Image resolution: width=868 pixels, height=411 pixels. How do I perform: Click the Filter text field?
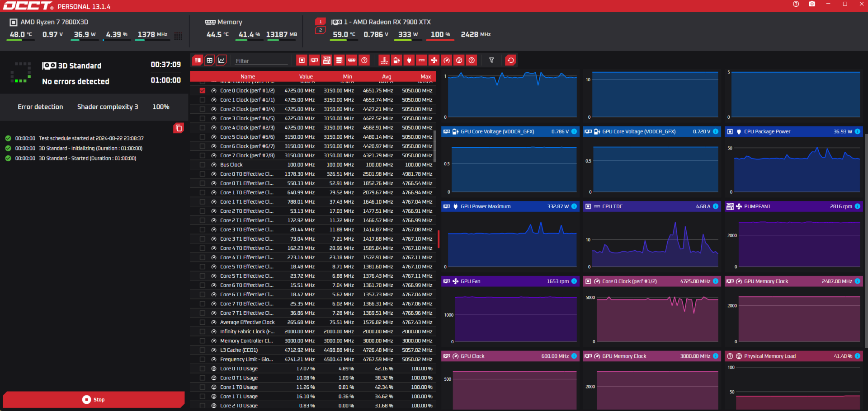pyautogui.click(x=261, y=61)
